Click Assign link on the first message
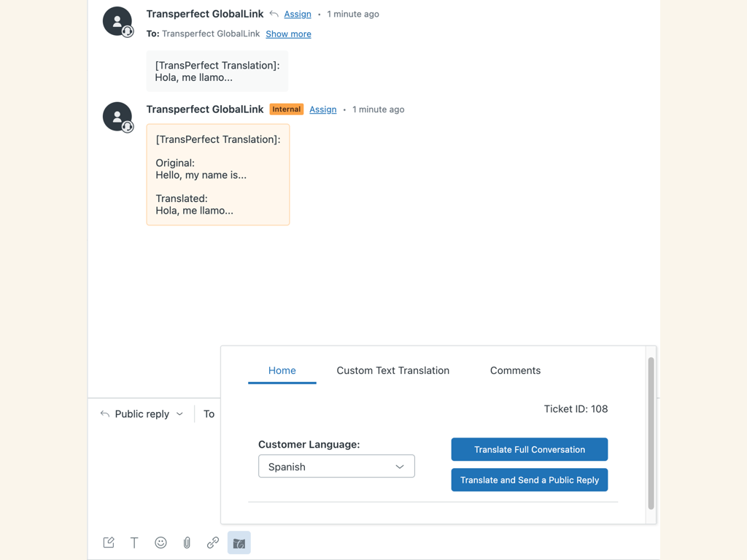 [x=298, y=14]
